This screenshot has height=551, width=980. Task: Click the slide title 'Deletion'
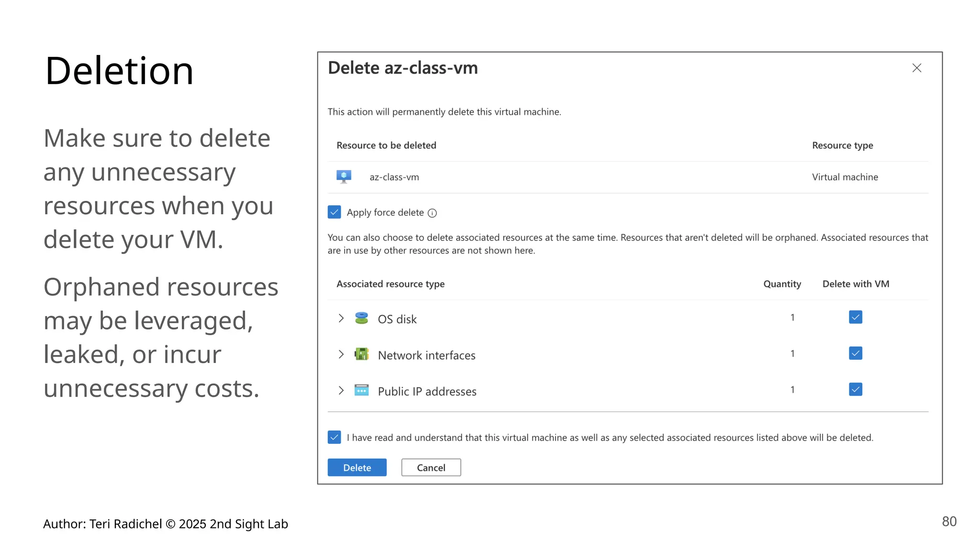tap(119, 71)
